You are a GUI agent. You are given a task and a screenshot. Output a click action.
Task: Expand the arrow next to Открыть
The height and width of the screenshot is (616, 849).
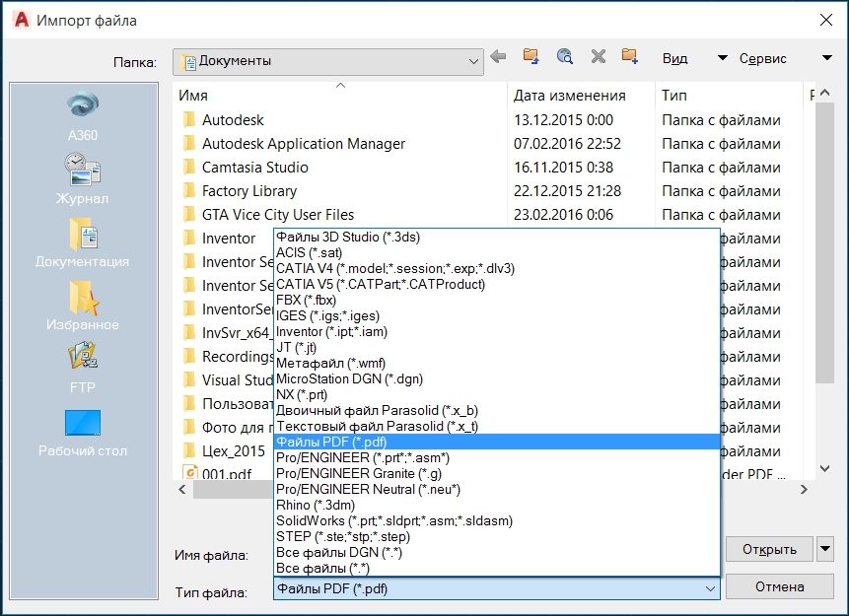point(825,549)
